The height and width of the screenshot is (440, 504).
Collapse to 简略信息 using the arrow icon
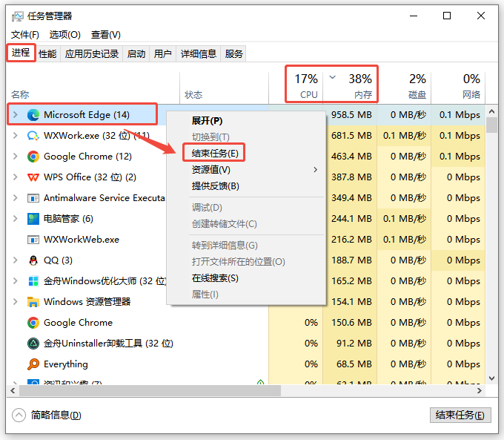click(x=19, y=416)
